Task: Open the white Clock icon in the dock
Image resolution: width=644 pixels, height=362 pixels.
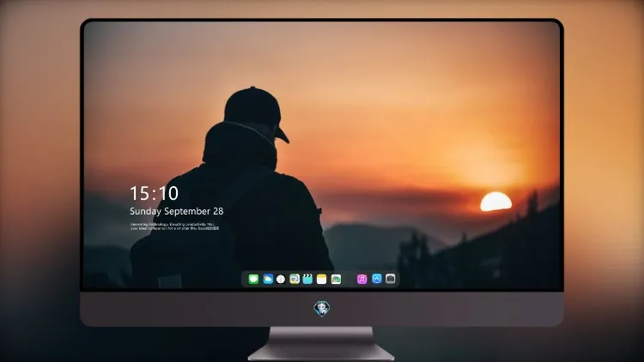Action: pyautogui.click(x=281, y=279)
